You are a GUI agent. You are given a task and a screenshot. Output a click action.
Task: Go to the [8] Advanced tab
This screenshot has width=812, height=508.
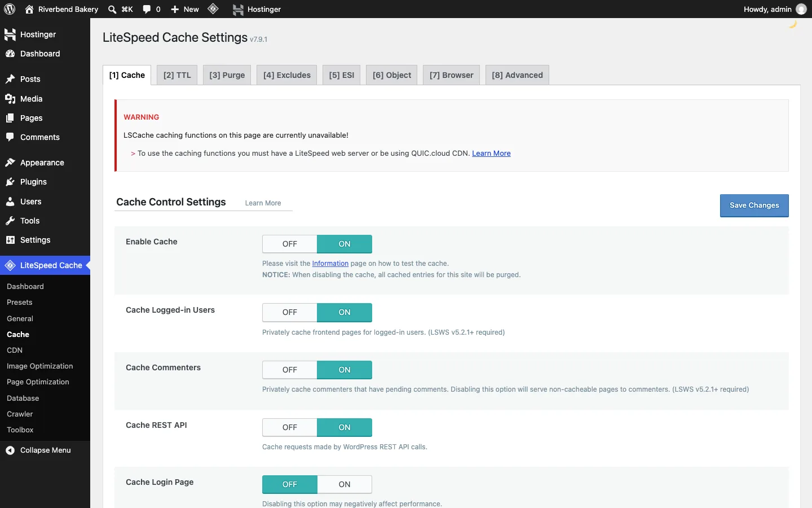(517, 75)
